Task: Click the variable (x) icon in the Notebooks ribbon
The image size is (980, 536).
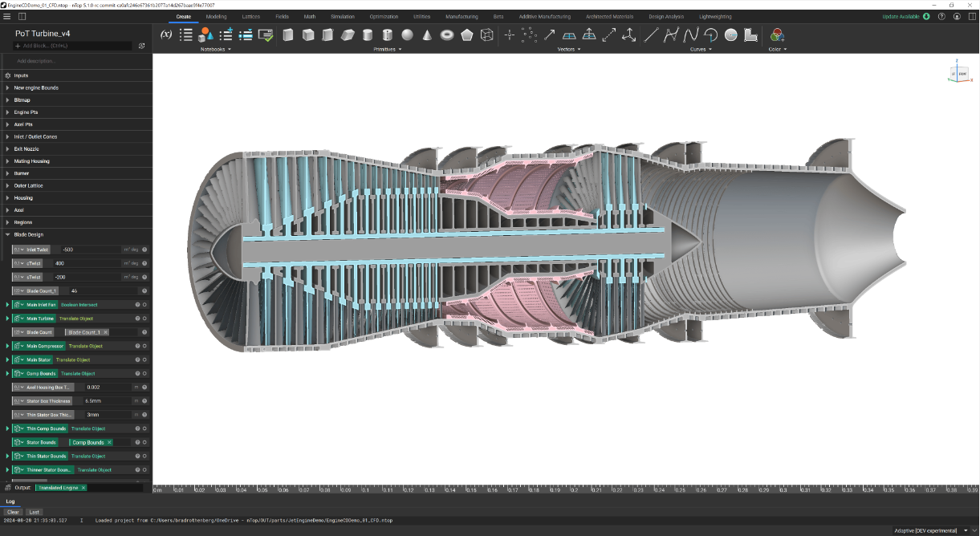Action: pos(166,35)
